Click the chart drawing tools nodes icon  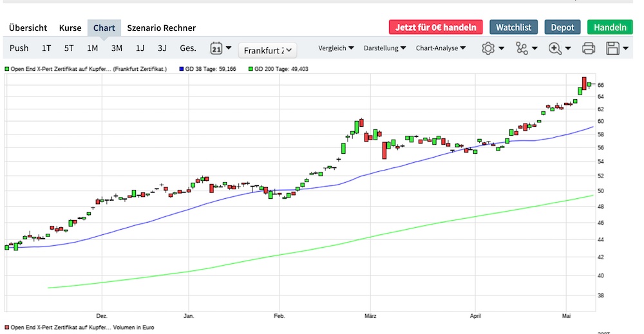(x=522, y=48)
